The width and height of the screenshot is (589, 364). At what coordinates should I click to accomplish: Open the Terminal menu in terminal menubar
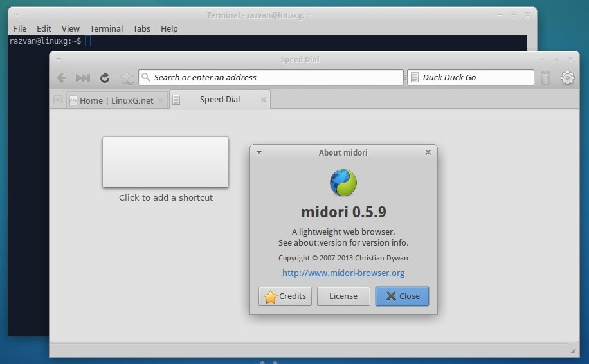tap(106, 28)
